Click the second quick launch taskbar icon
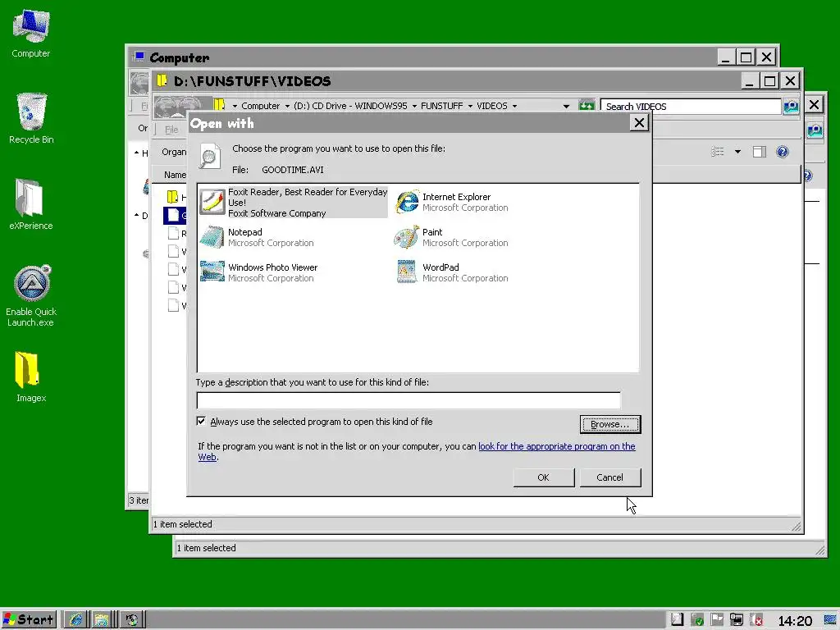This screenshot has width=840, height=630. tap(101, 620)
